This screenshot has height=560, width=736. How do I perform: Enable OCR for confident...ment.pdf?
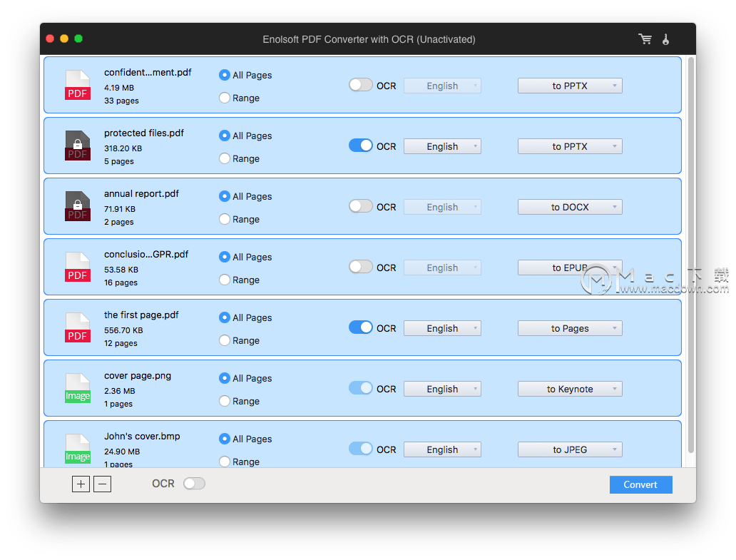click(360, 85)
